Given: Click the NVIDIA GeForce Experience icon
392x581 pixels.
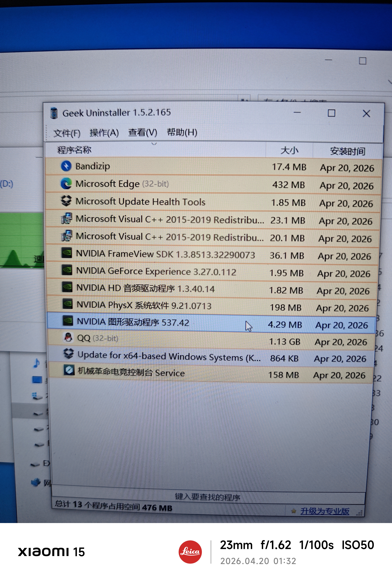Looking at the screenshot, I should (x=67, y=270).
